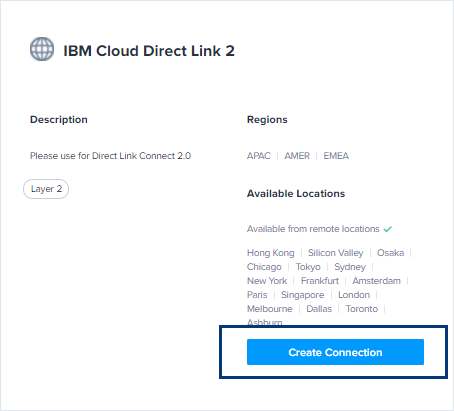454x411 pixels.
Task: Click 'Available from remote locations' text
Action: 313,229
